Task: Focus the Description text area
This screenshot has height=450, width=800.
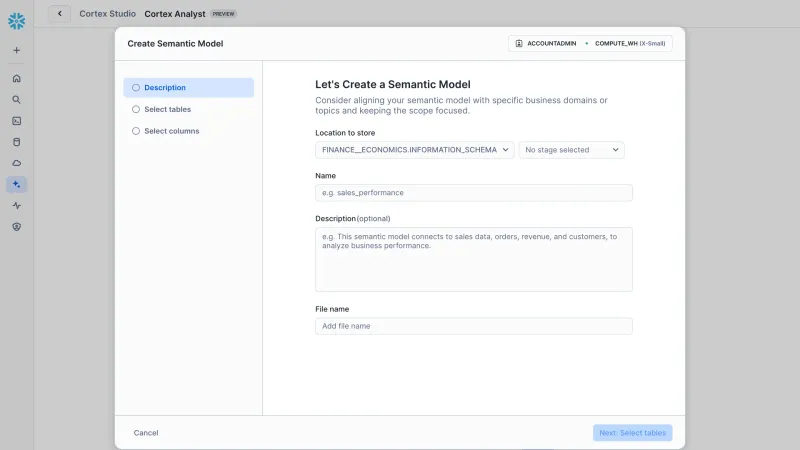Action: (474, 260)
